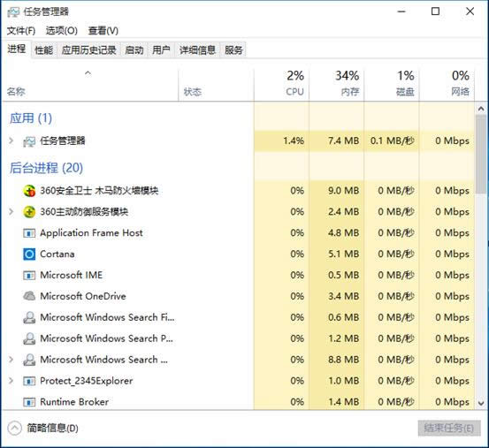Expand the Protect_2345Explorer row
The height and width of the screenshot is (448, 489).
point(11,381)
